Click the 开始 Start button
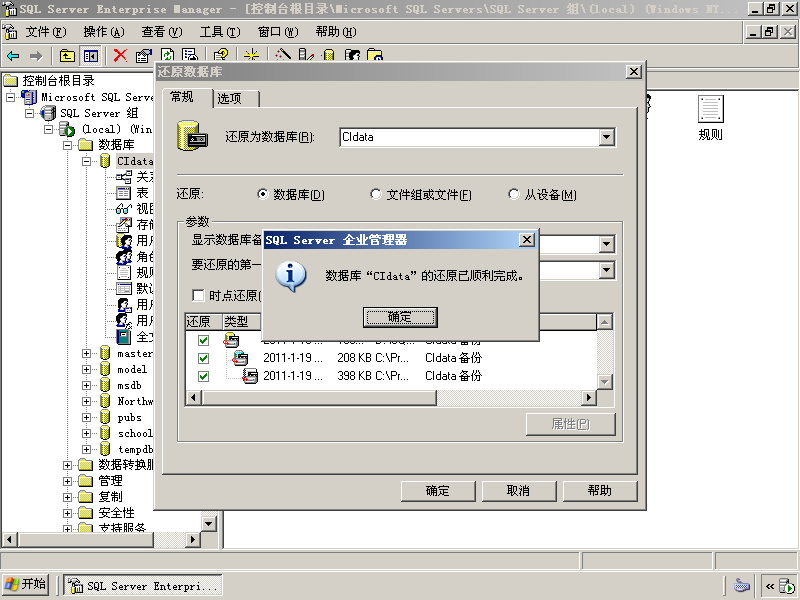The height and width of the screenshot is (600, 800). coord(26,585)
